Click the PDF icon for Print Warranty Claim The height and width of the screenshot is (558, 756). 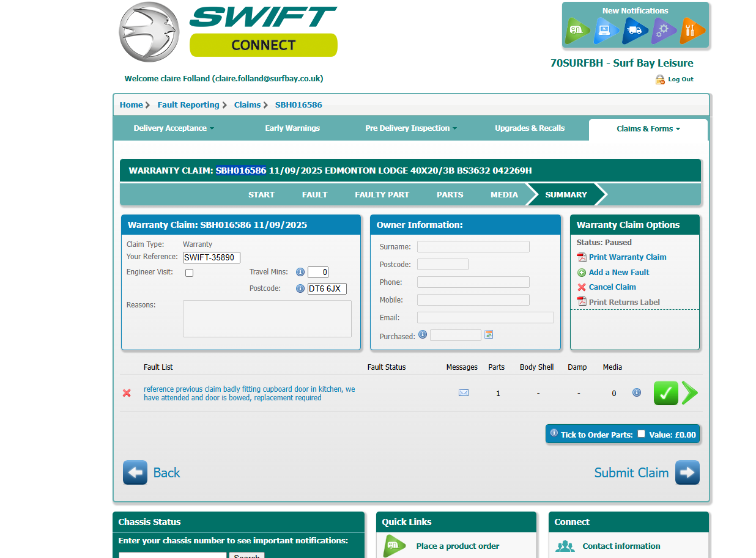click(x=582, y=257)
